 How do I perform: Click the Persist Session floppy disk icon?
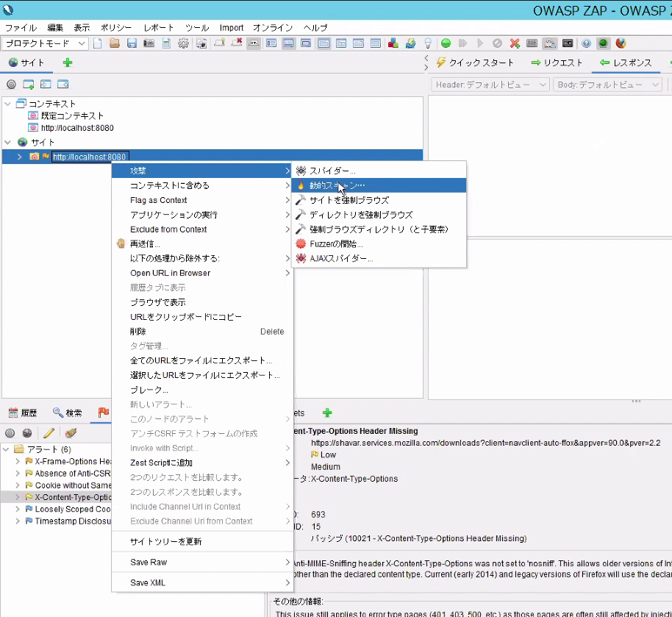coord(132,43)
